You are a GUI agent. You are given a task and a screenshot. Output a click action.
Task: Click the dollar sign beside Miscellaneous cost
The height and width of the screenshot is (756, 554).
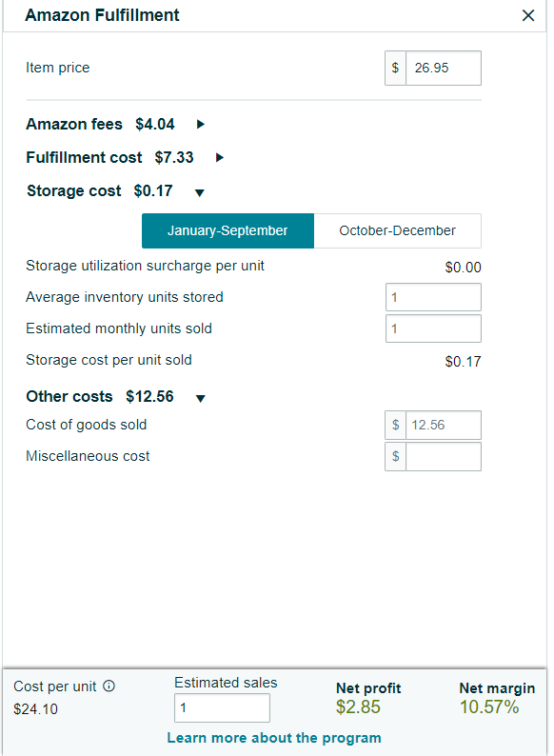(395, 457)
